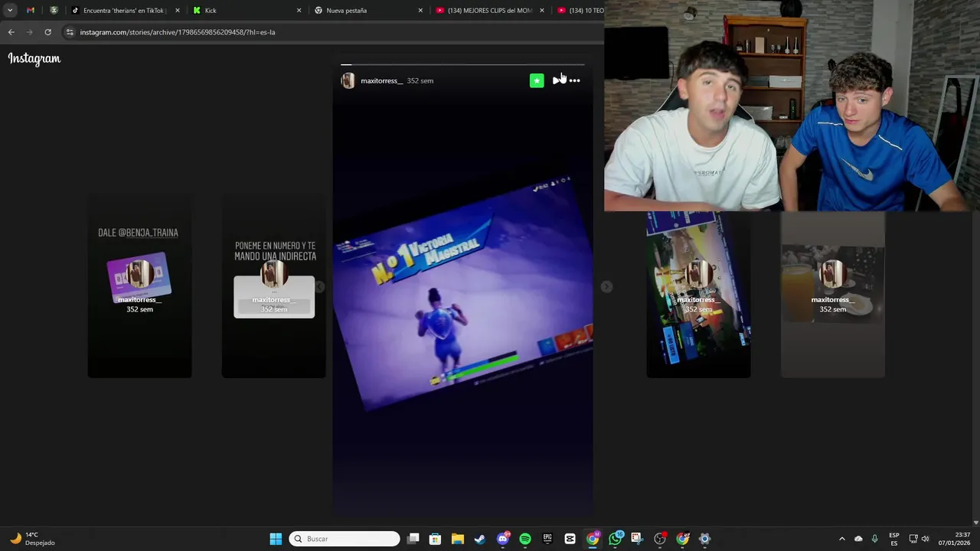Open the PONEME UN NUMERO story thumbnail
The width and height of the screenshot is (980, 551).
273,285
